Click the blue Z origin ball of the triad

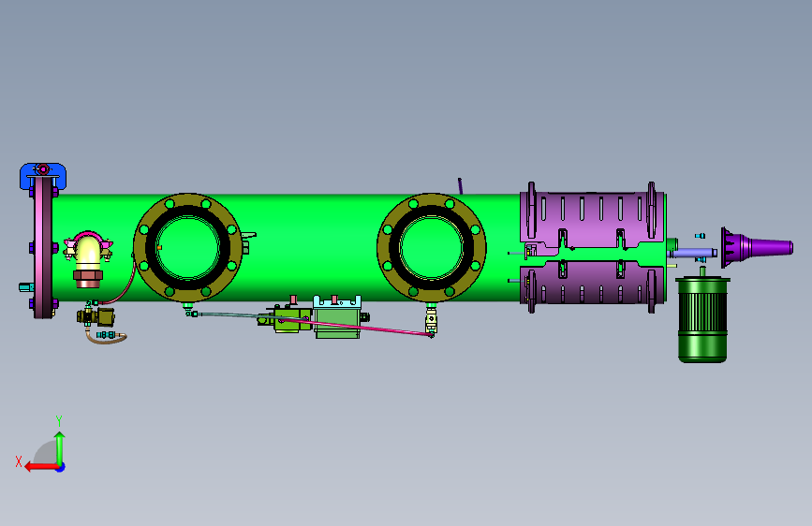(61, 467)
